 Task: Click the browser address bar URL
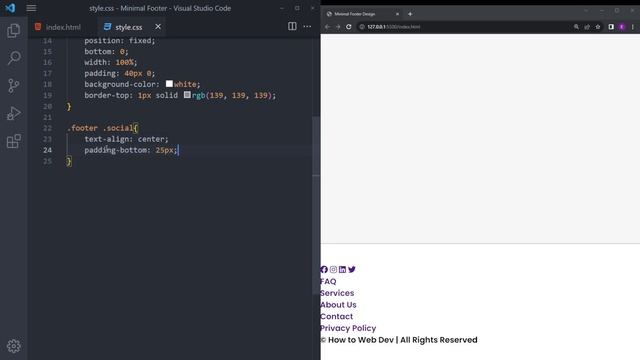tap(393, 27)
